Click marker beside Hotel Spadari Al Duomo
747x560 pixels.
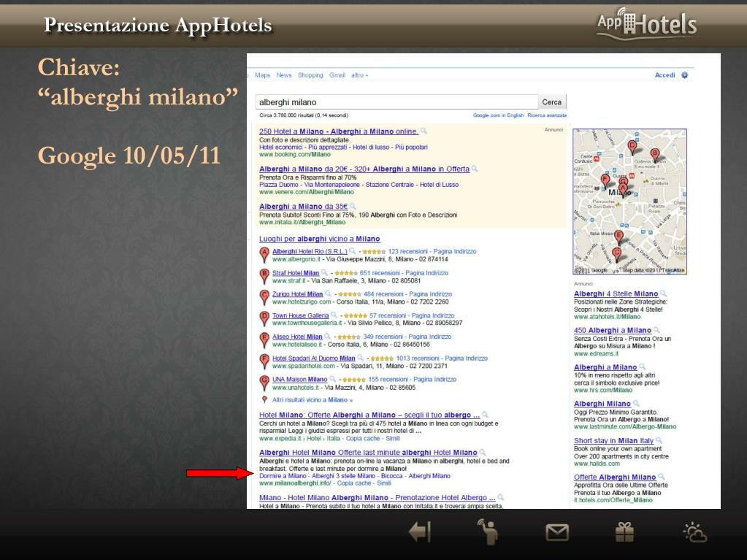click(x=264, y=361)
